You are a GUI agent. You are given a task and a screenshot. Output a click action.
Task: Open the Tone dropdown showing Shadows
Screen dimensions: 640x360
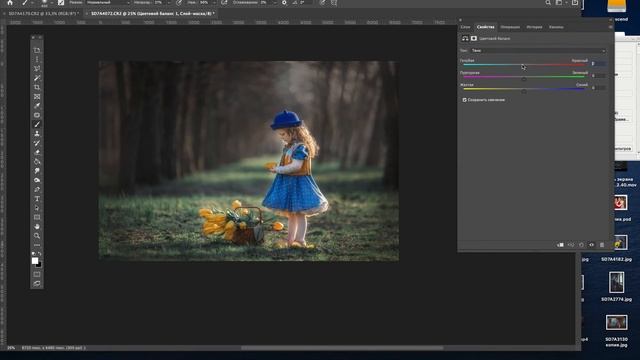538,51
